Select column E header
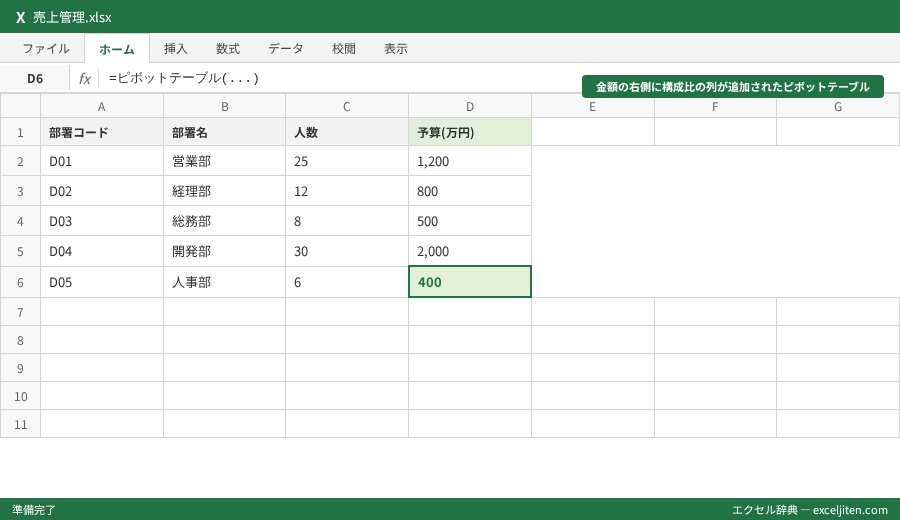This screenshot has height=520, width=900. [x=592, y=106]
